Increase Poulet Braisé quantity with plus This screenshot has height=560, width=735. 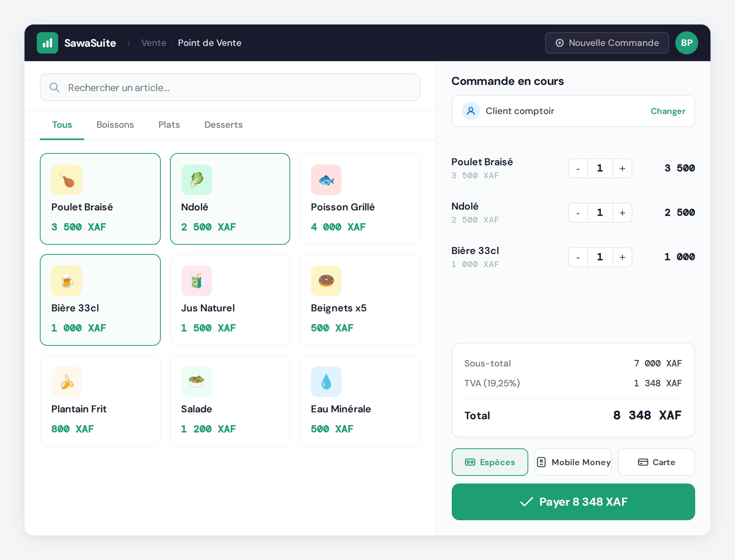click(x=622, y=168)
